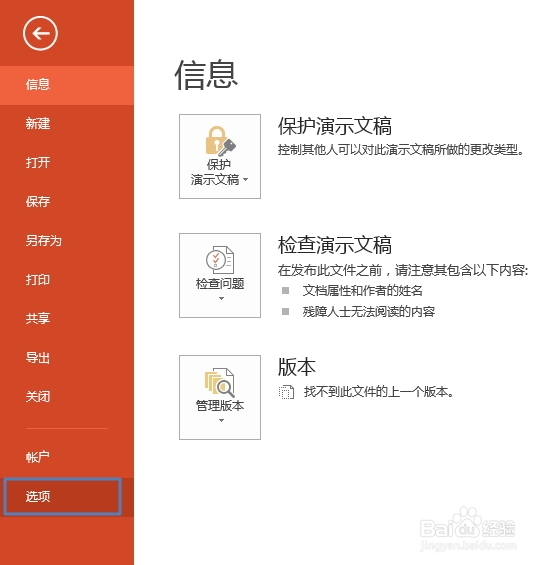The image size is (548, 565).
Task: Click the 残障人士无法阅读的内容 list item
Action: pos(369,312)
